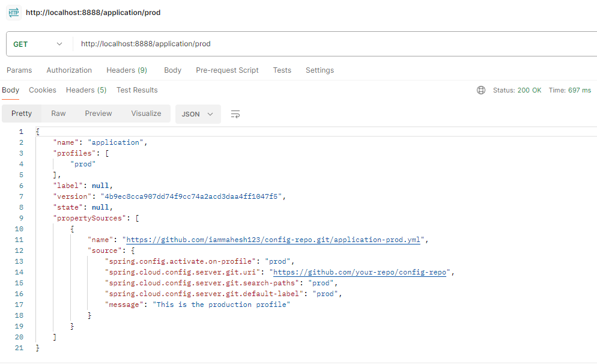597x364 pixels.
Task: Click the request URL input field
Action: (330, 44)
